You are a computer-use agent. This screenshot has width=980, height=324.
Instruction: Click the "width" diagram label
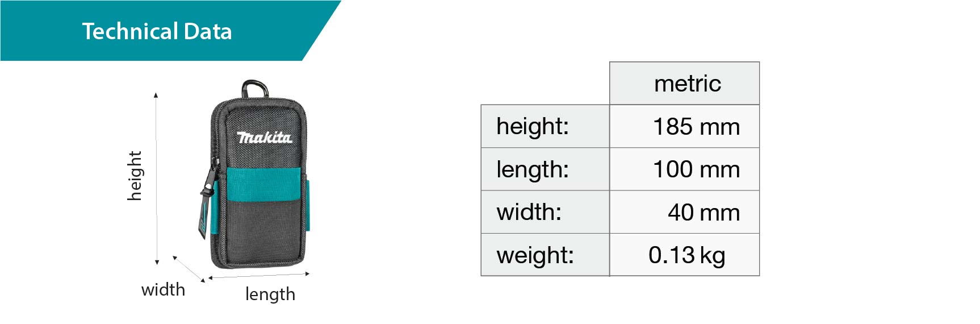[x=163, y=290]
